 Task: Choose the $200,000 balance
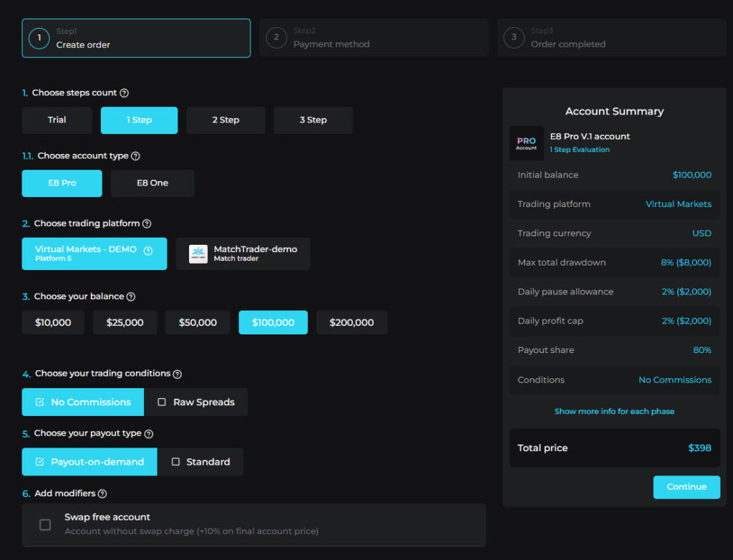coord(351,323)
